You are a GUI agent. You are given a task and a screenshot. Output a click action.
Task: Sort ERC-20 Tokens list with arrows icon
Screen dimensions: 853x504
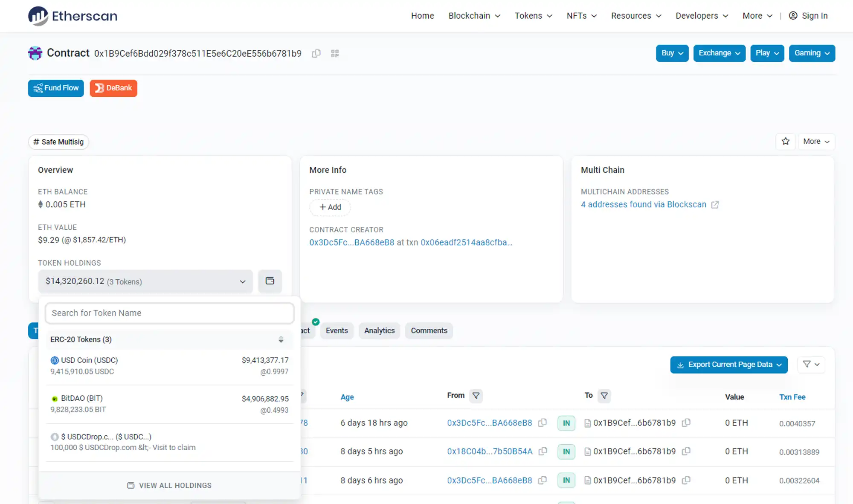tap(281, 339)
